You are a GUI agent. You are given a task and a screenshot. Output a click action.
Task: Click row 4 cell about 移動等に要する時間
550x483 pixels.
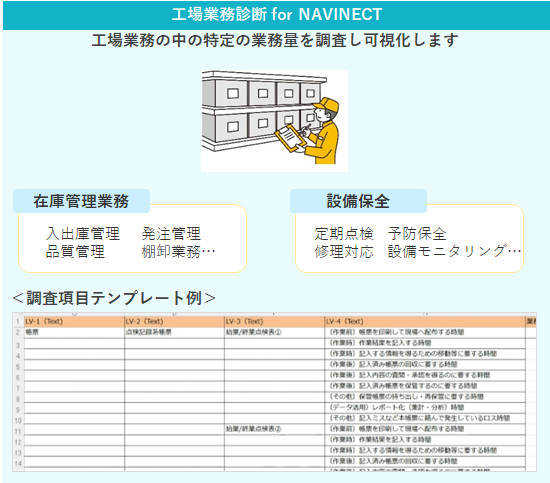(425, 354)
